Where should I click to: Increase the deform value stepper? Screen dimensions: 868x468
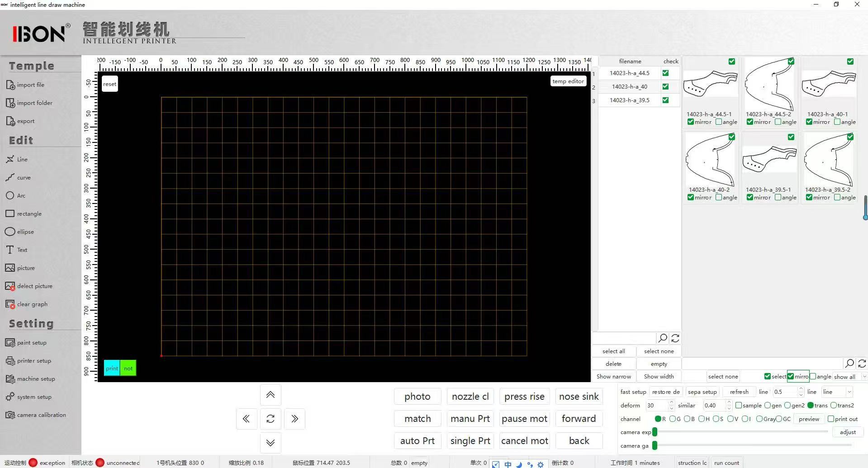pos(671,402)
